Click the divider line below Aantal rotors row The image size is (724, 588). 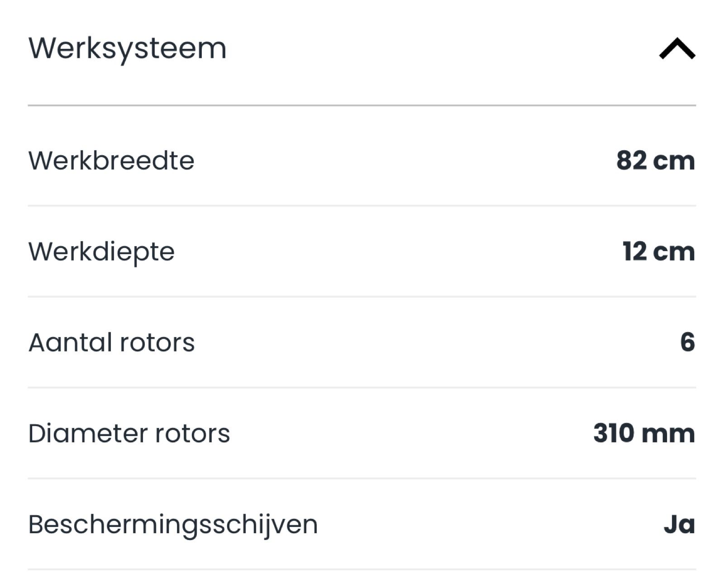point(362,388)
